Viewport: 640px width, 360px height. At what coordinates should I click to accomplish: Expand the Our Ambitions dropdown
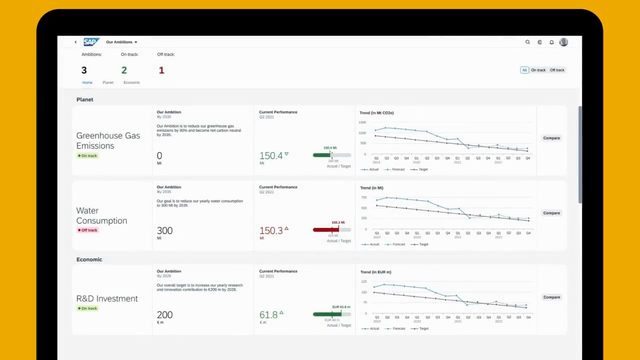click(x=122, y=42)
